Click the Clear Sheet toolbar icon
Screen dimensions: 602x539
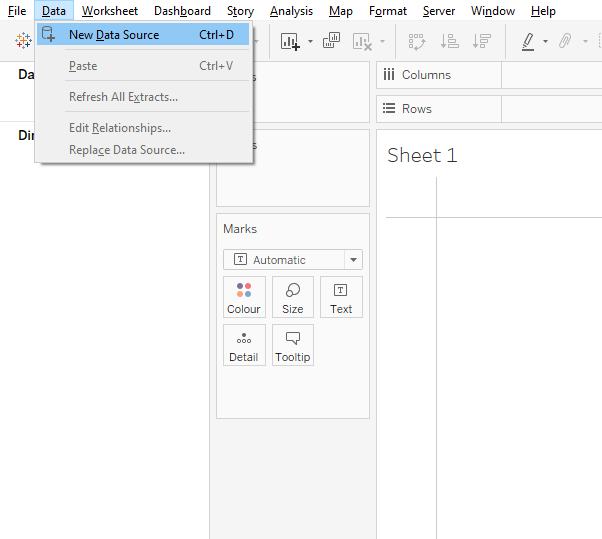[x=361, y=41]
